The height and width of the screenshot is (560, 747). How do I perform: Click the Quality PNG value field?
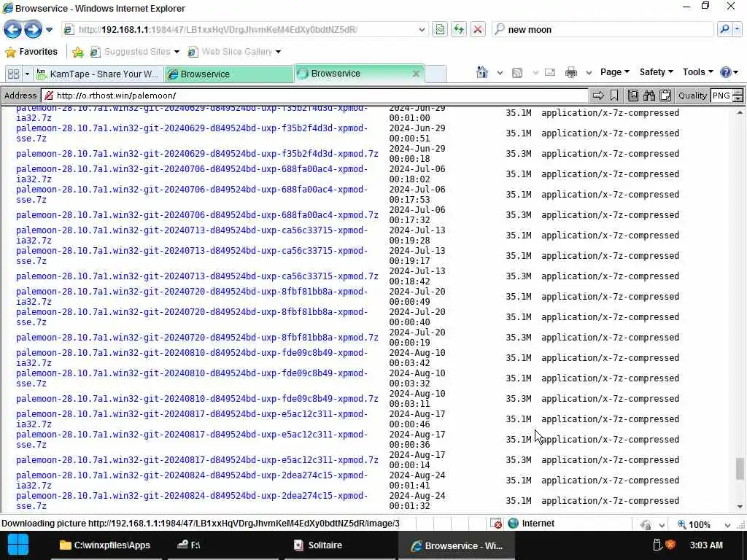click(721, 96)
